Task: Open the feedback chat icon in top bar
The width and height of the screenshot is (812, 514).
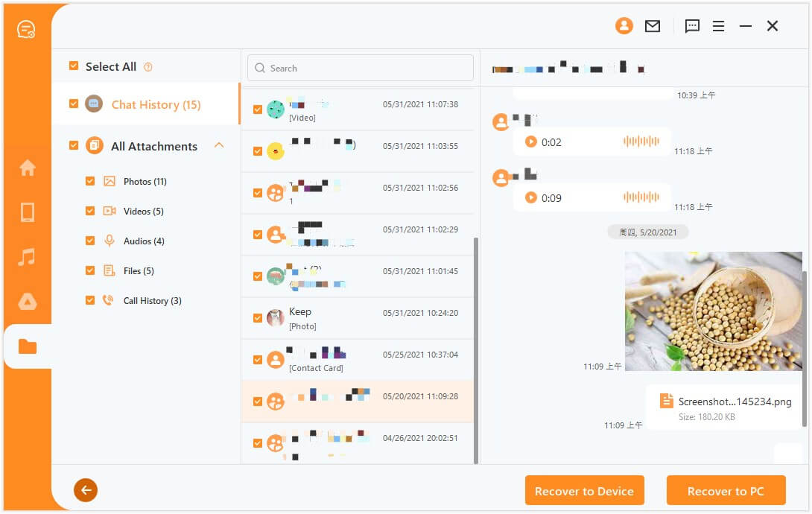Action: (x=692, y=25)
